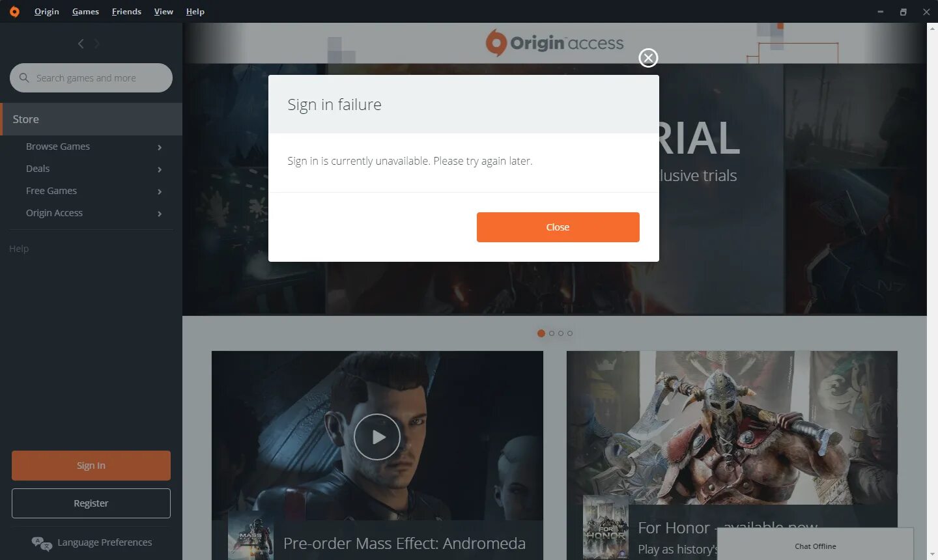Click the Origin access logo banner

[x=554, y=43]
